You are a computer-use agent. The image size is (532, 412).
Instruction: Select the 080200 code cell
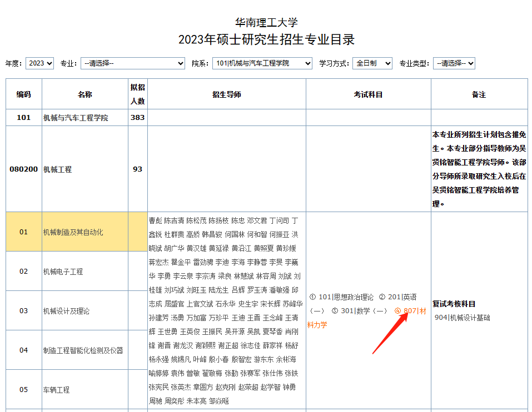(x=24, y=169)
